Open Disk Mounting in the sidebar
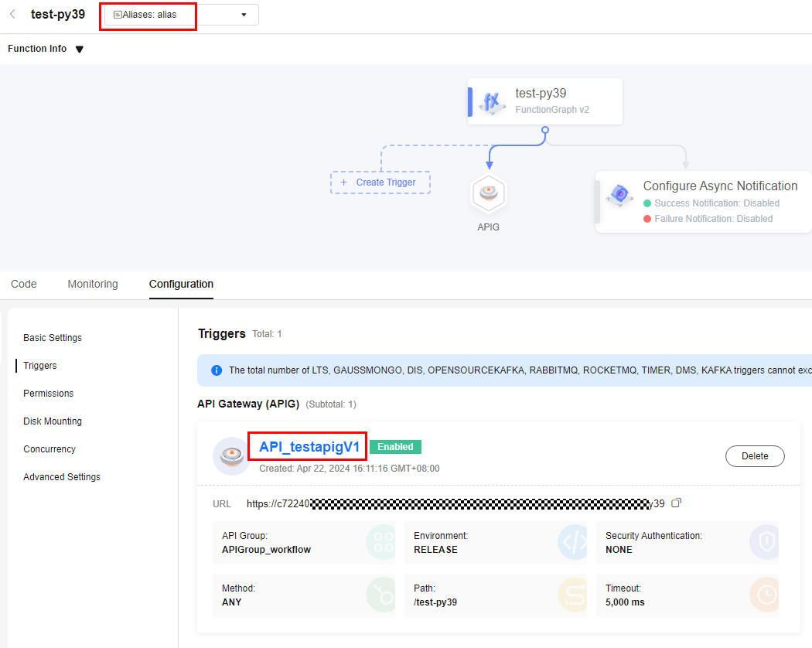Image resolution: width=812 pixels, height=648 pixels. pyautogui.click(x=53, y=421)
